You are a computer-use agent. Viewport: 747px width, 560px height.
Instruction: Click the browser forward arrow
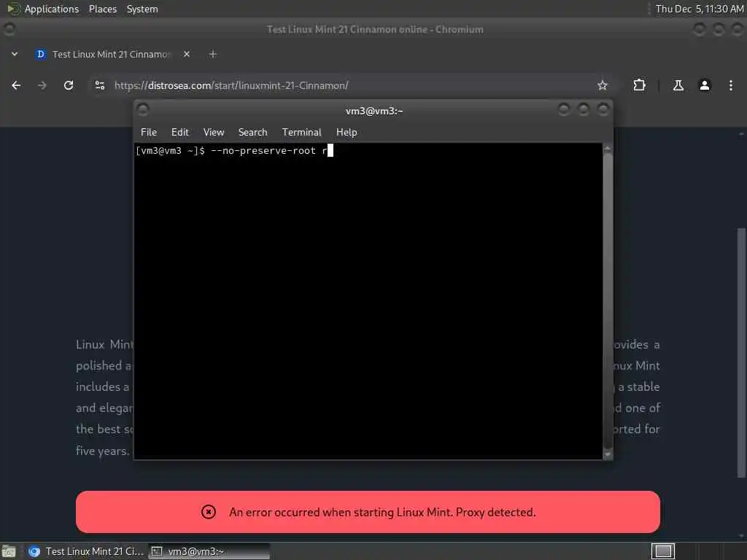pyautogui.click(x=42, y=86)
